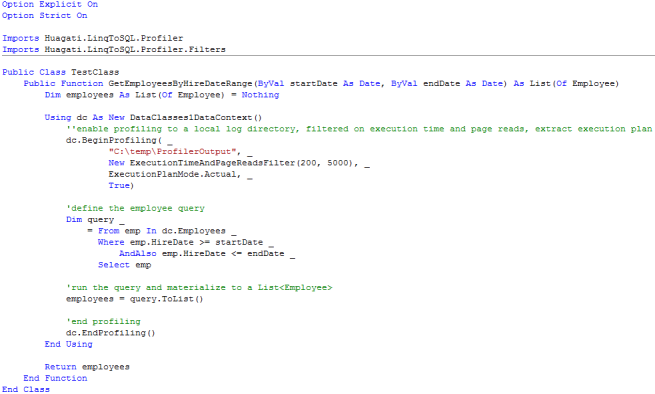Click the green 'enable profiling' comment line
The image size is (655, 394).
coord(359,129)
